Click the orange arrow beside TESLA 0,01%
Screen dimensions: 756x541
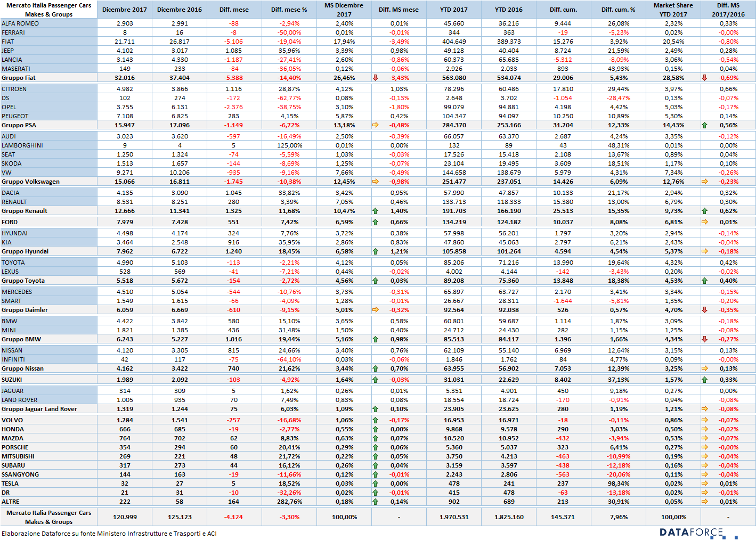(704, 483)
